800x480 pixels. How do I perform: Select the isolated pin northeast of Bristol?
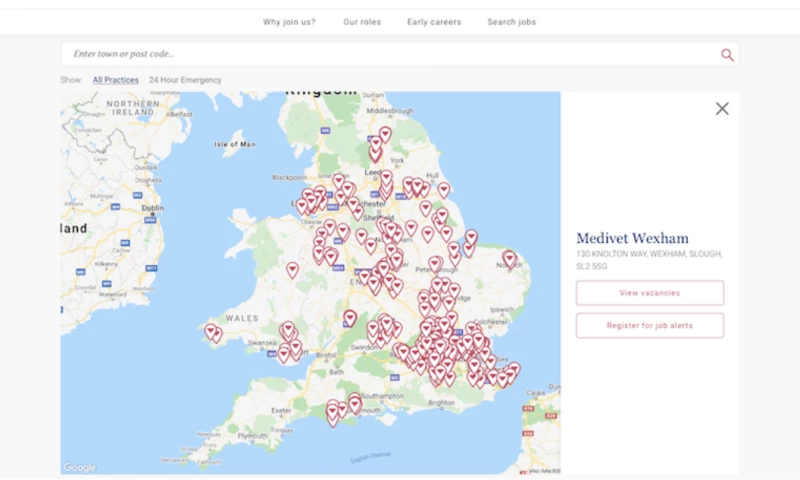(x=350, y=318)
